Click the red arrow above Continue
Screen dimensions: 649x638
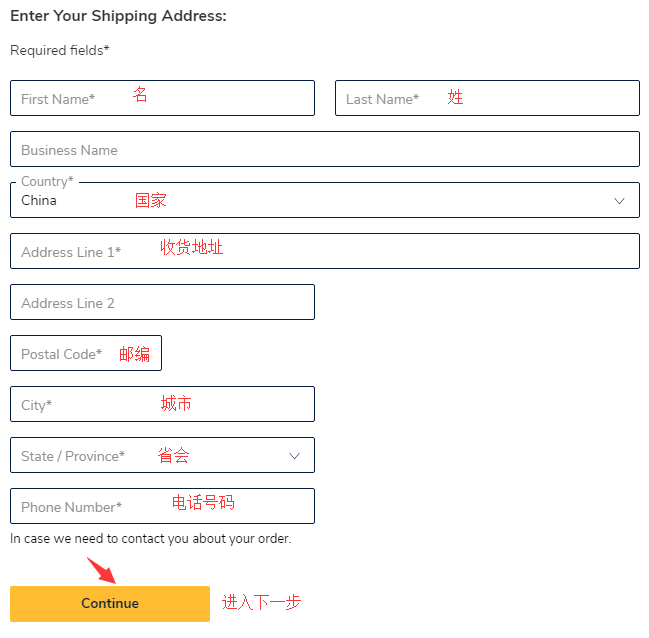pos(101,570)
